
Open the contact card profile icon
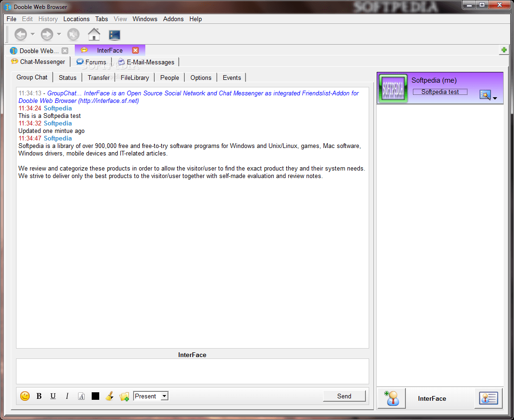pyautogui.click(x=489, y=398)
